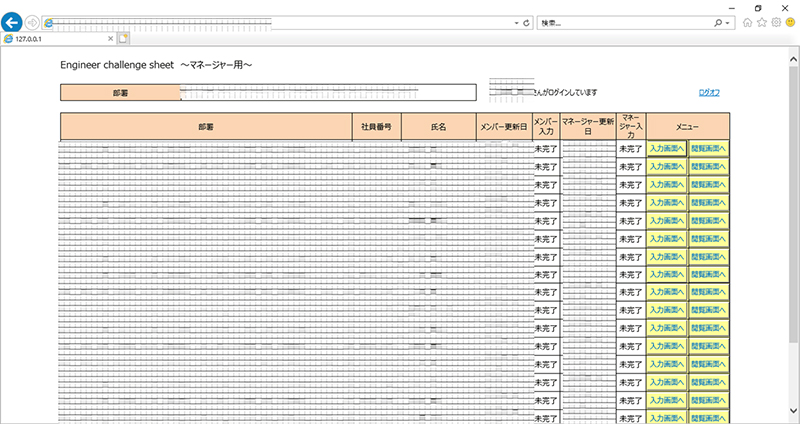Viewport: 800px width, 424px height.
Task: Click the 氏名 column header
Action: point(439,127)
